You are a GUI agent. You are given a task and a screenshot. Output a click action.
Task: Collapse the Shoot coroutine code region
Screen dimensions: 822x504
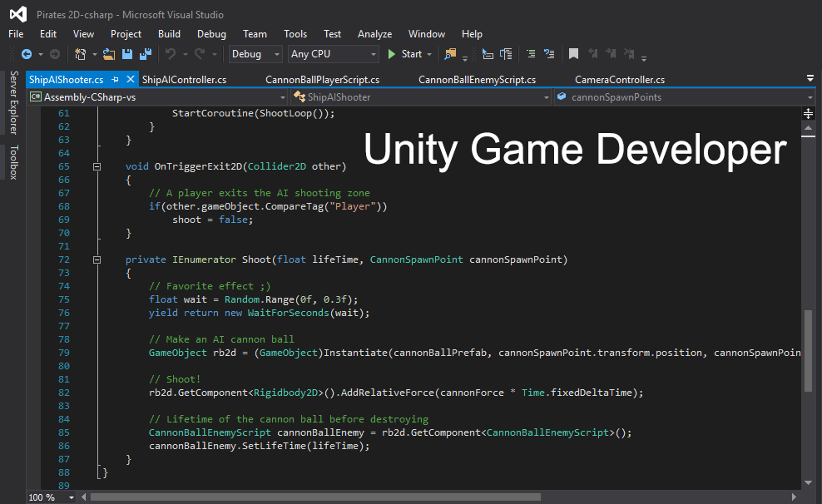[x=97, y=259]
